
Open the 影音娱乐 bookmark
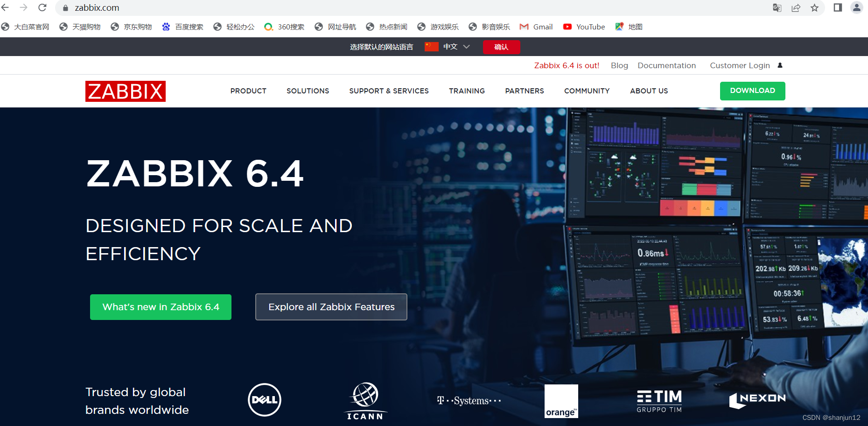pyautogui.click(x=490, y=27)
